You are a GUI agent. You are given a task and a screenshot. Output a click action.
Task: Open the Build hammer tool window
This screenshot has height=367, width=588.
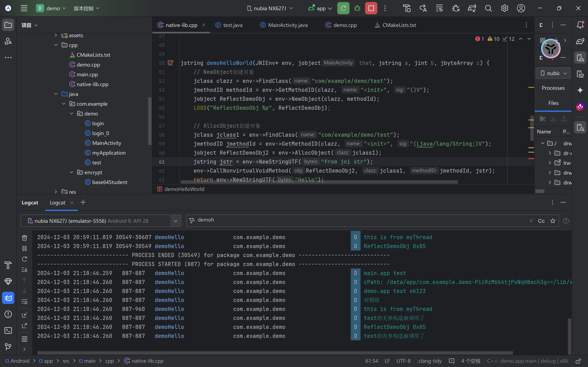tap(8, 265)
